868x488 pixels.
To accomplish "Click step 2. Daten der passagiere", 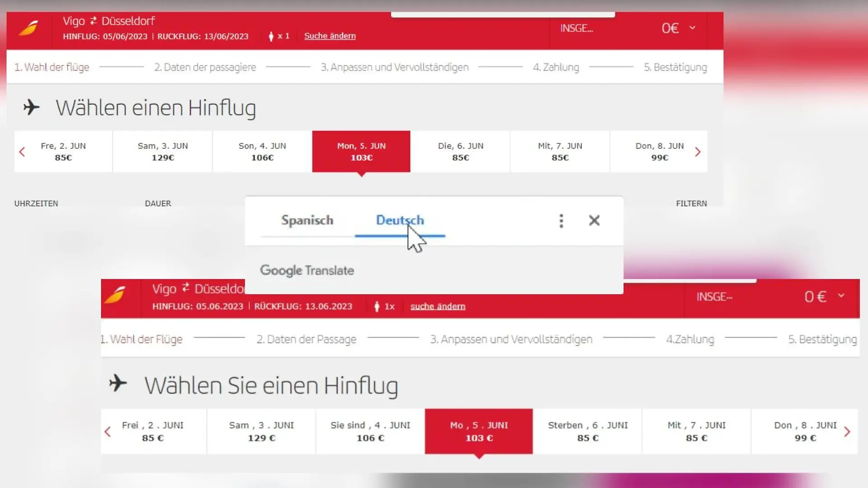I will pyautogui.click(x=205, y=67).
